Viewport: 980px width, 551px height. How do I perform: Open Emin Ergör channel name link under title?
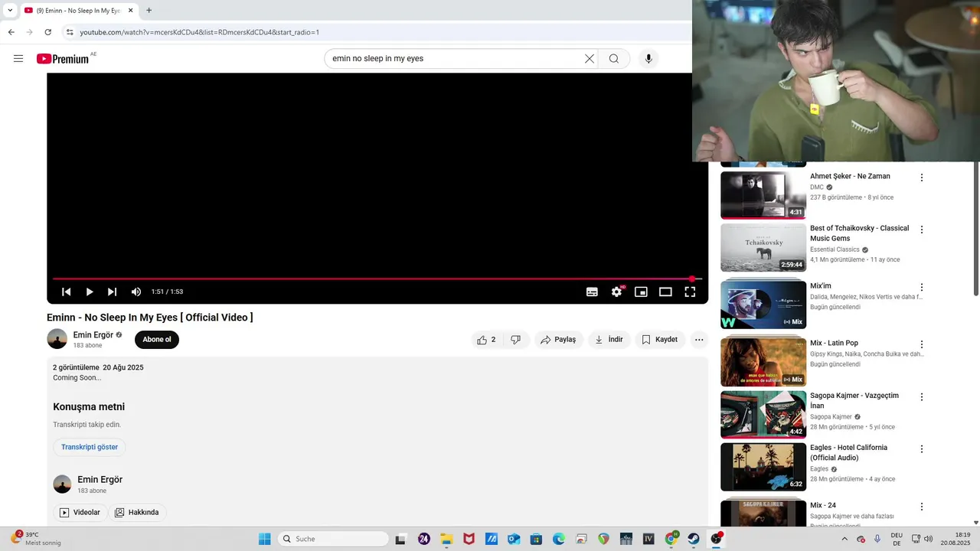pyautogui.click(x=93, y=335)
